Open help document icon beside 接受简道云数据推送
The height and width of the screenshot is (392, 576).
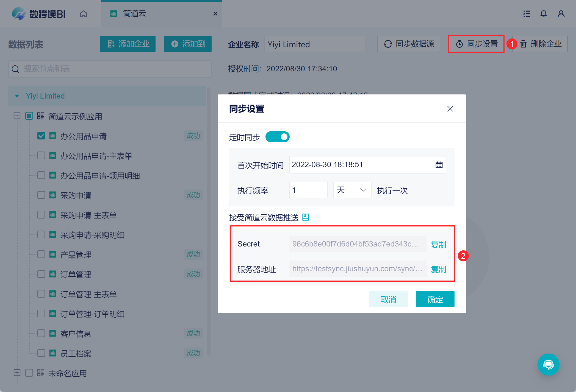tap(306, 217)
